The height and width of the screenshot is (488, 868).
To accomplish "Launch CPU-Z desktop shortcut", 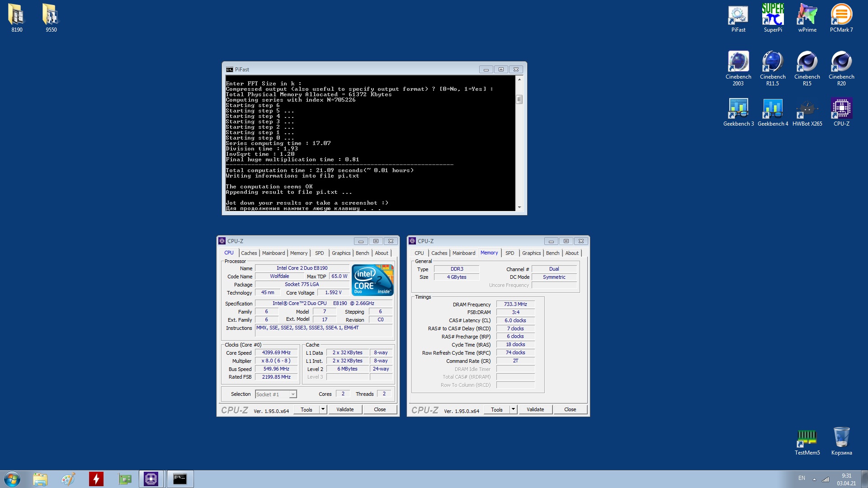I will tap(841, 112).
